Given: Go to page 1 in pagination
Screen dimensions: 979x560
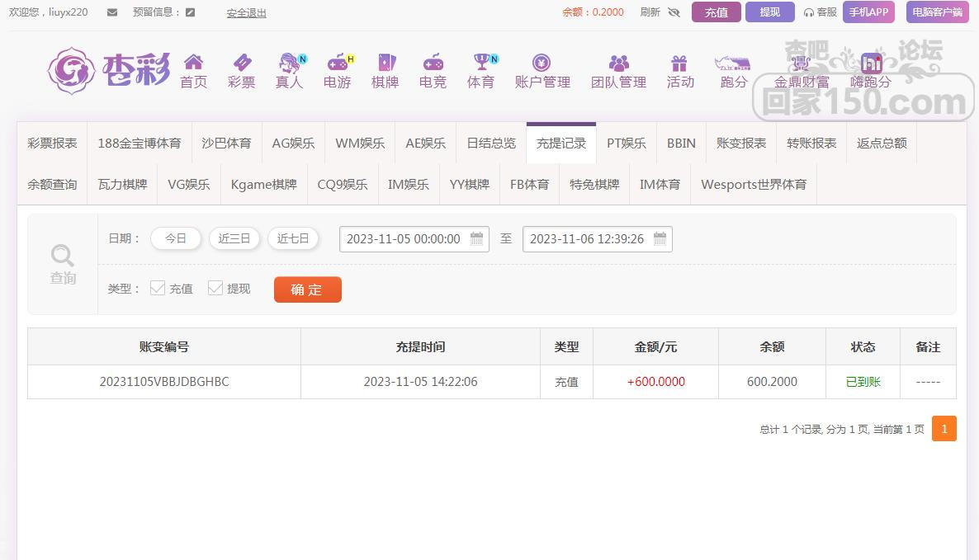Looking at the screenshot, I should [x=944, y=428].
